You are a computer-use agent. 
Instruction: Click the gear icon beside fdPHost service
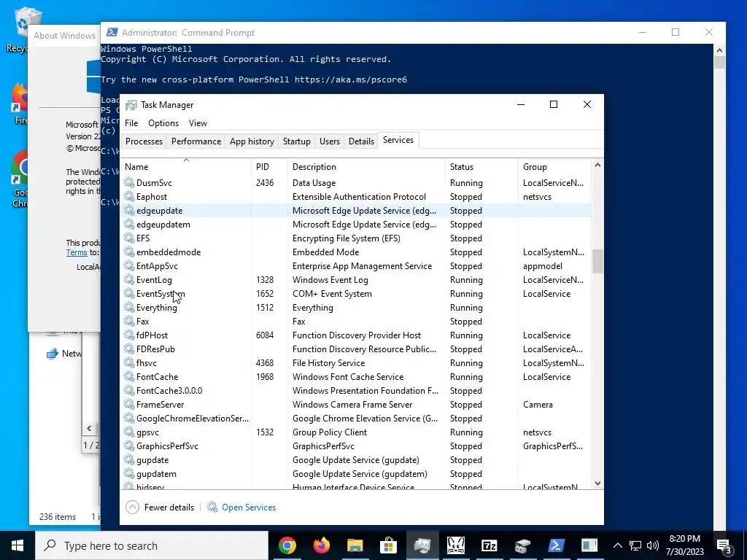129,335
